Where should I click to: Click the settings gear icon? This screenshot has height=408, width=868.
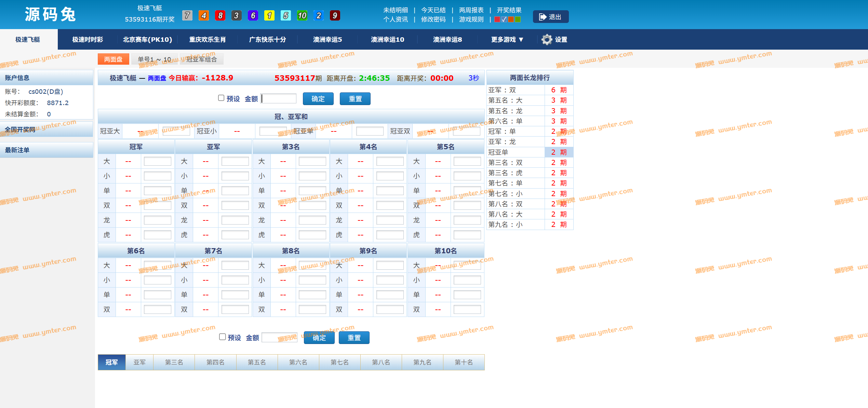(x=547, y=39)
